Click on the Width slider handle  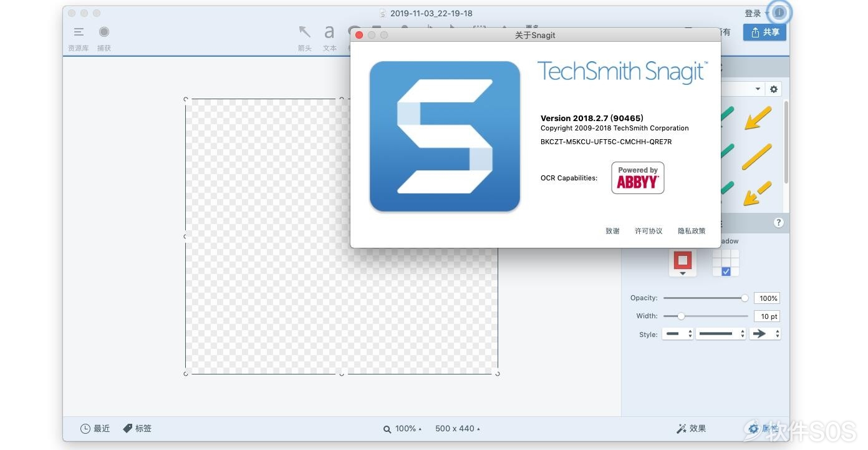click(x=681, y=316)
